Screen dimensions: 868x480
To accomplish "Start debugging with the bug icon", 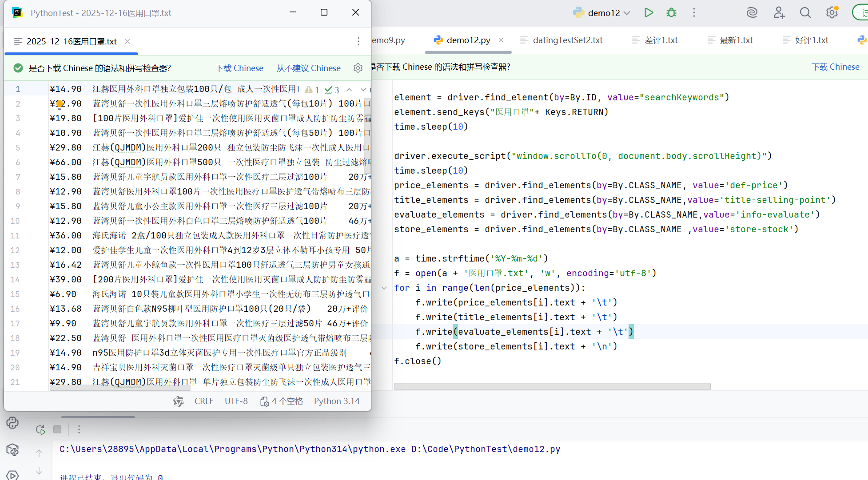I will click(671, 12).
